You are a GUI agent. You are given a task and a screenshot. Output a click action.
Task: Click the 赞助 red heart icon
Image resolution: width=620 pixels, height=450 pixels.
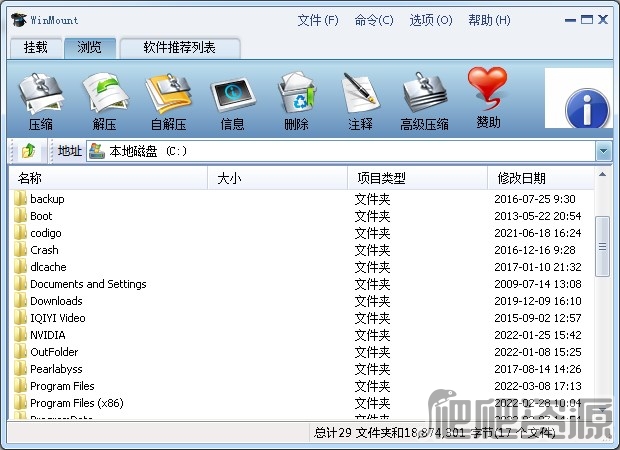(x=488, y=88)
